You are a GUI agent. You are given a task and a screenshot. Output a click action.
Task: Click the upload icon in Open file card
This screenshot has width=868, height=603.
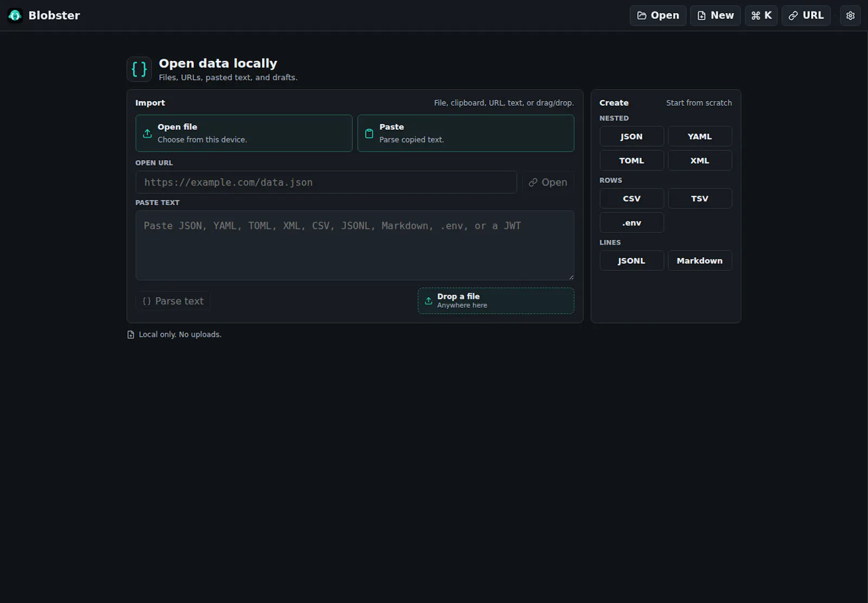(147, 133)
